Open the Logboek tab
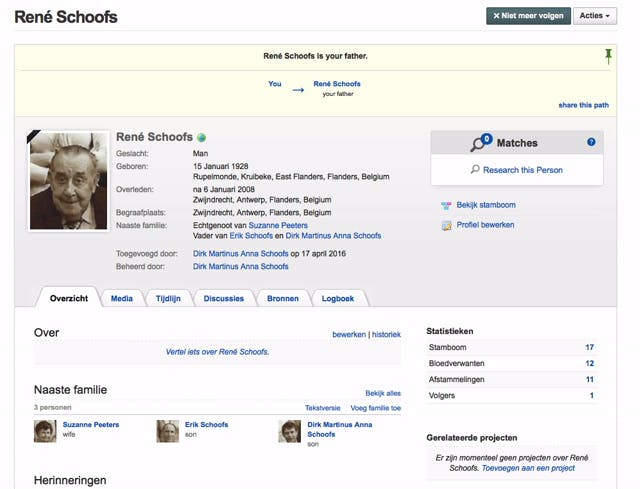Image resolution: width=640 pixels, height=489 pixels. [x=339, y=298]
